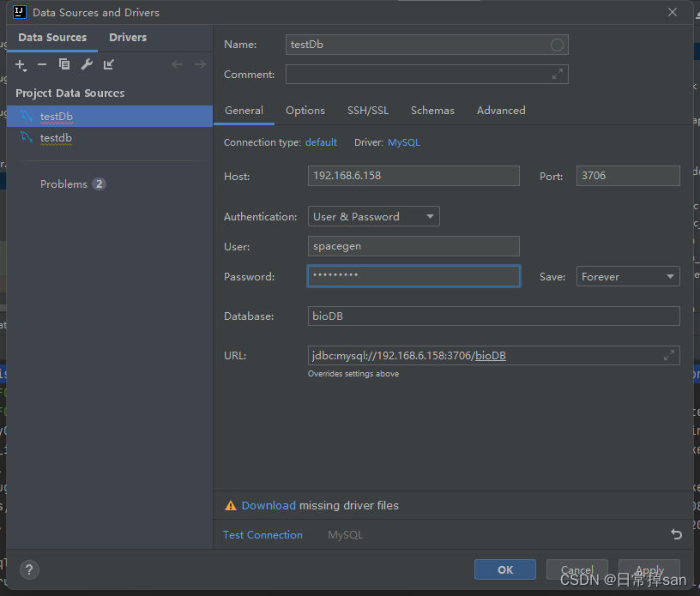The width and height of the screenshot is (700, 596).
Task: Click the color circle in the Name field
Action: (x=557, y=45)
